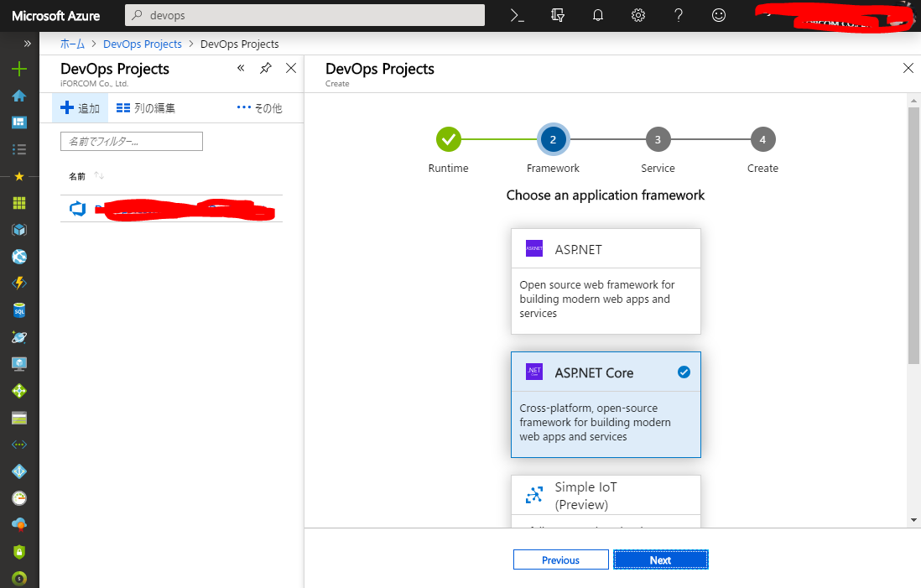Click the Next button
This screenshot has height=588, width=921.
tap(661, 559)
